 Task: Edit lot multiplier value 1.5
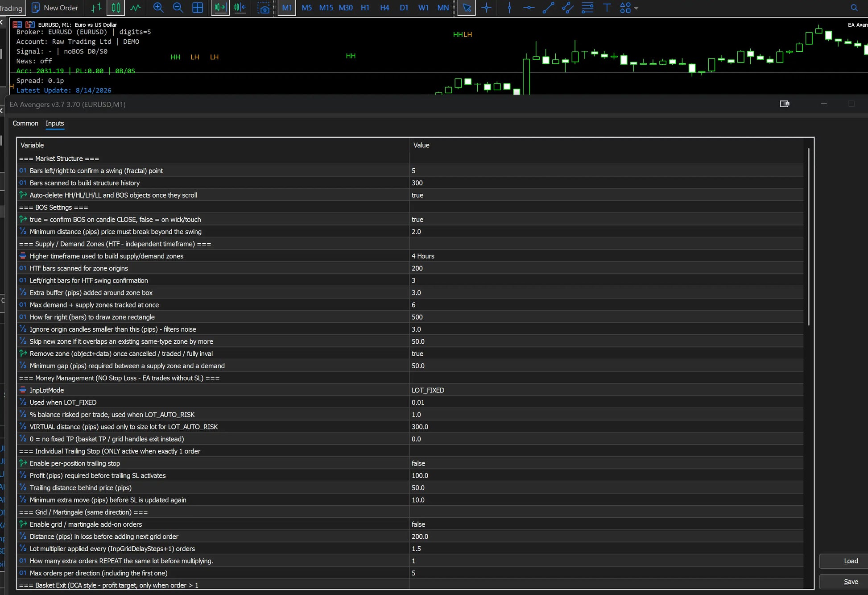tap(606, 549)
